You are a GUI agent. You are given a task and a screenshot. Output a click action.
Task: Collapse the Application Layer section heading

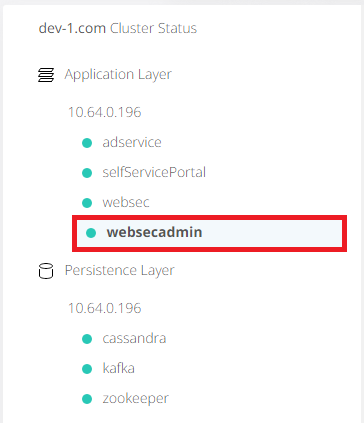click(118, 75)
